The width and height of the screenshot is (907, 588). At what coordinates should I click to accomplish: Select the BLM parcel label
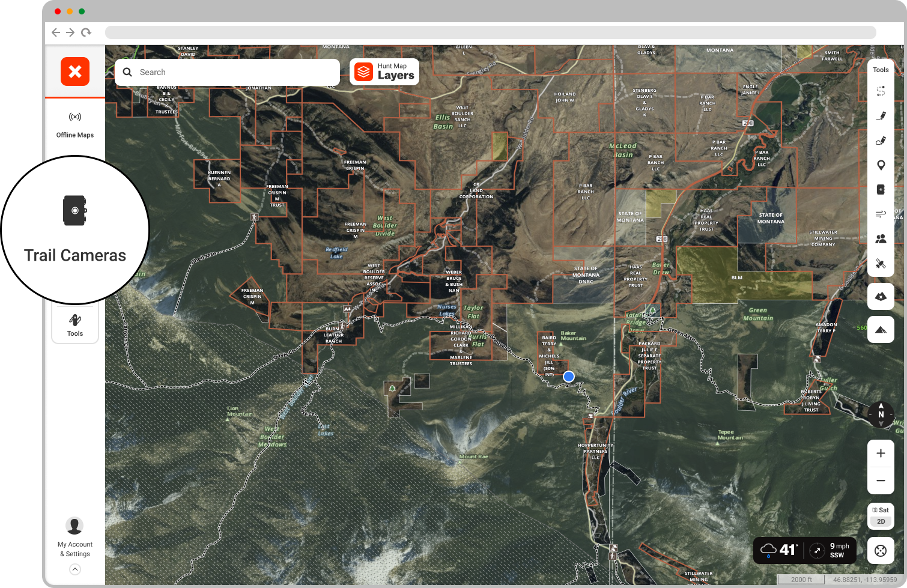[x=737, y=277]
